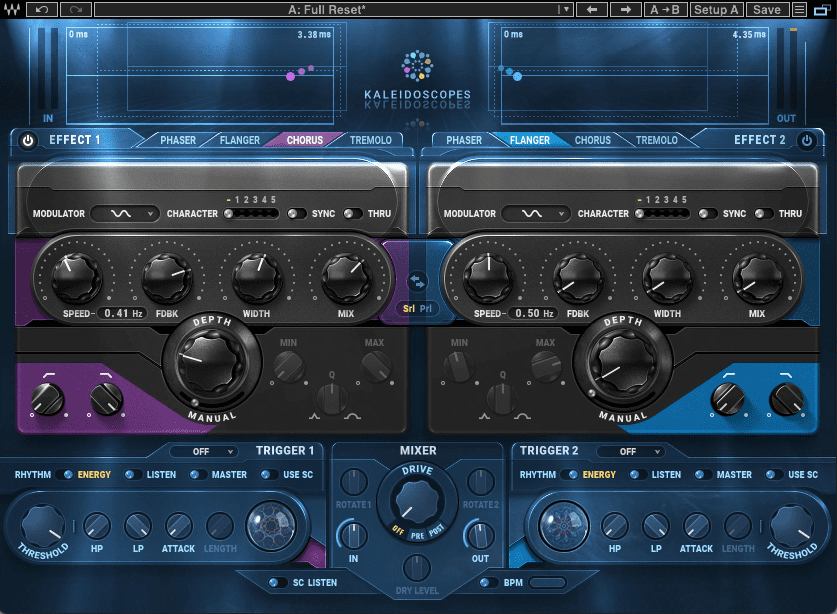
Task: Select Effect 2 TREMOLO tab
Action: click(x=657, y=140)
